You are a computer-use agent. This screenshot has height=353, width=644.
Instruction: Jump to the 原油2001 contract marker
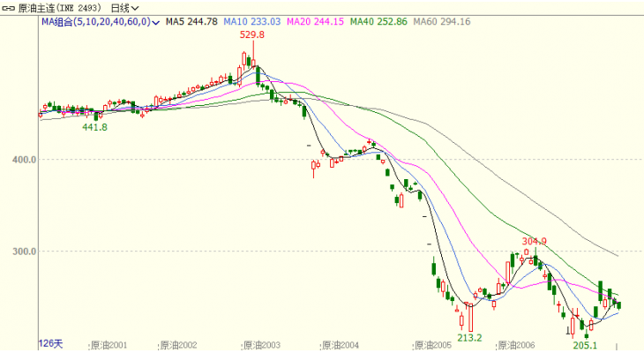click(109, 346)
